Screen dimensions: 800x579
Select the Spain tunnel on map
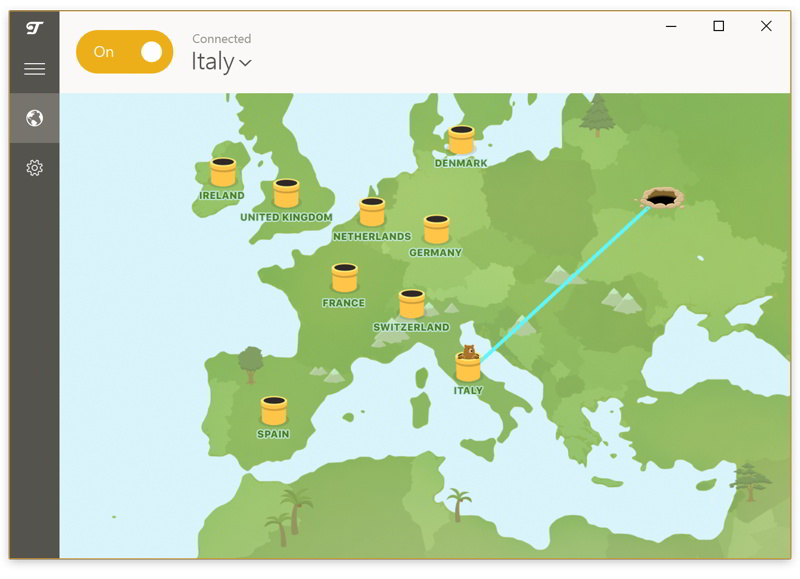pos(273,411)
